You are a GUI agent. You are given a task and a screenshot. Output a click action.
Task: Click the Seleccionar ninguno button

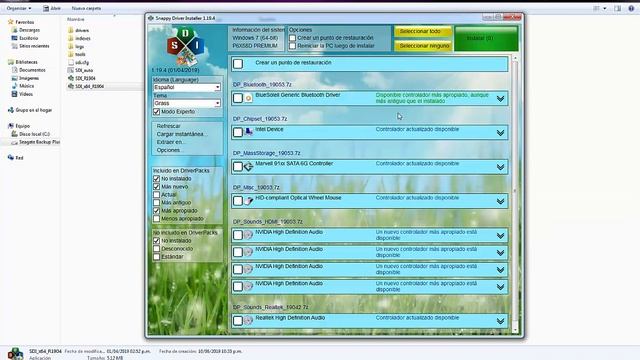(x=423, y=46)
